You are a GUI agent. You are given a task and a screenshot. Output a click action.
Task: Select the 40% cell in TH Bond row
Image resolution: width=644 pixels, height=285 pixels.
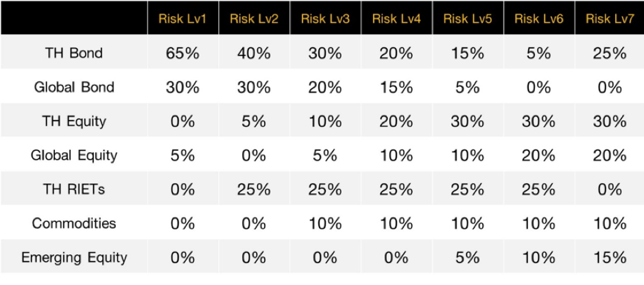[254, 53]
